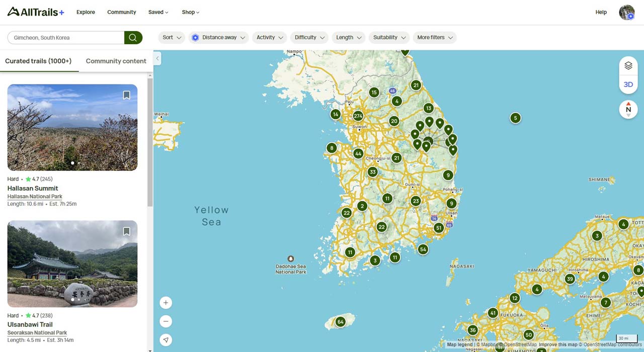
Task: Open the user profile avatar menu
Action: point(627,13)
